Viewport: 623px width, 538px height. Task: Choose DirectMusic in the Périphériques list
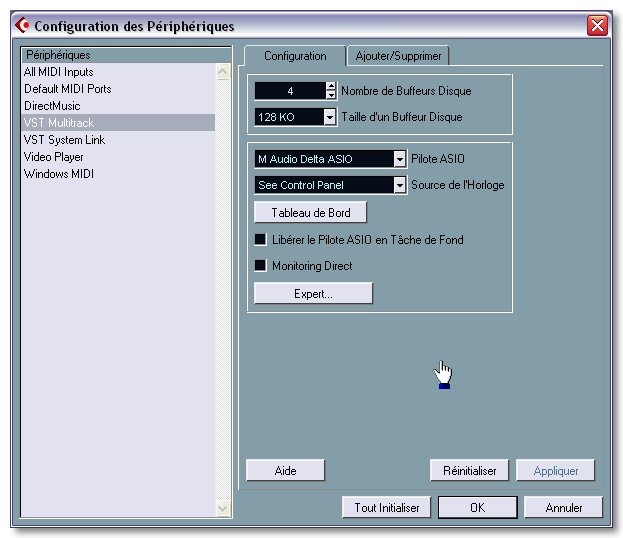tap(118, 106)
